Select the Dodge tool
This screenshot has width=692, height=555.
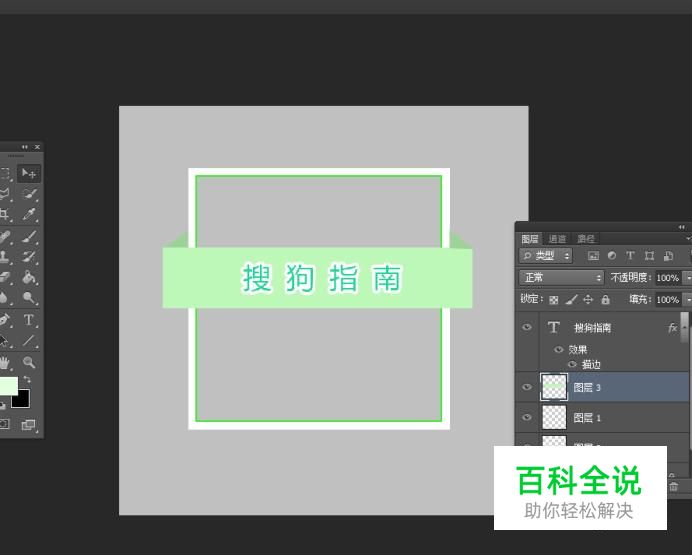click(29, 298)
